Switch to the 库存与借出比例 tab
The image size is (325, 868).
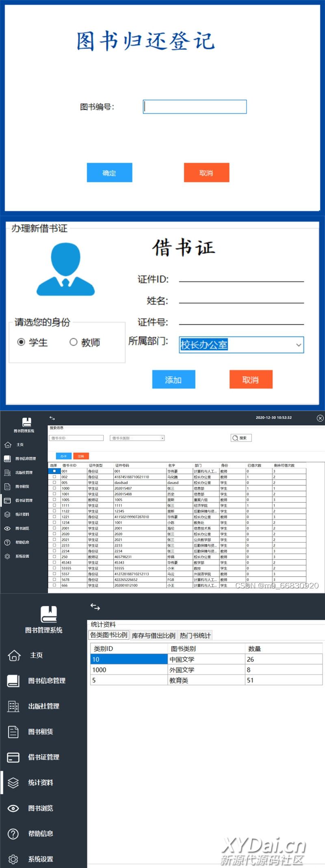pos(154,635)
